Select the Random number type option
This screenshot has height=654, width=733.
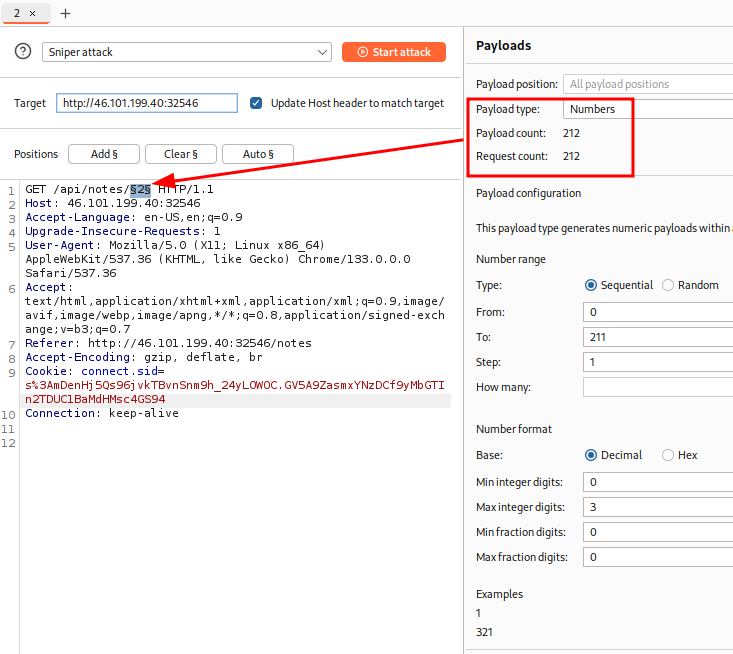click(668, 285)
